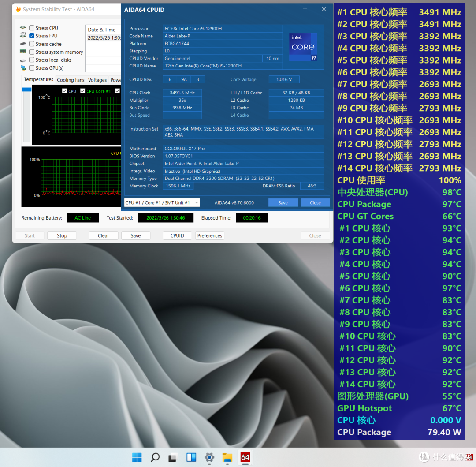Select the Date & Time log entry row
Viewport: 476px width, 467px height.
tap(104, 38)
